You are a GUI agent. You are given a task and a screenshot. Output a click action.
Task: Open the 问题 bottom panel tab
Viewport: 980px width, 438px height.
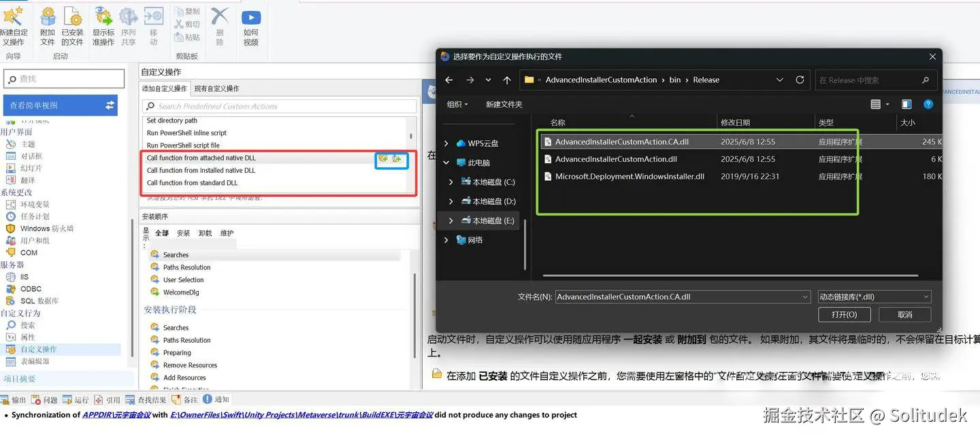pos(45,400)
